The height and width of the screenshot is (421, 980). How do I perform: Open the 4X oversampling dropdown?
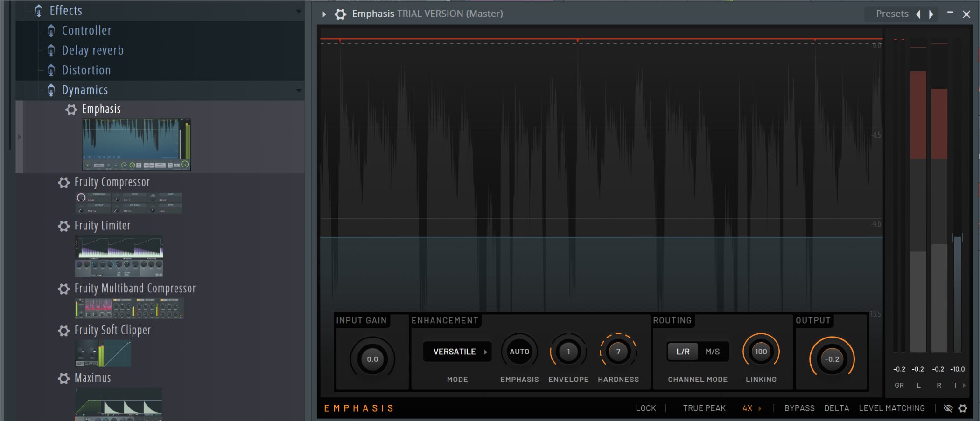tap(752, 408)
